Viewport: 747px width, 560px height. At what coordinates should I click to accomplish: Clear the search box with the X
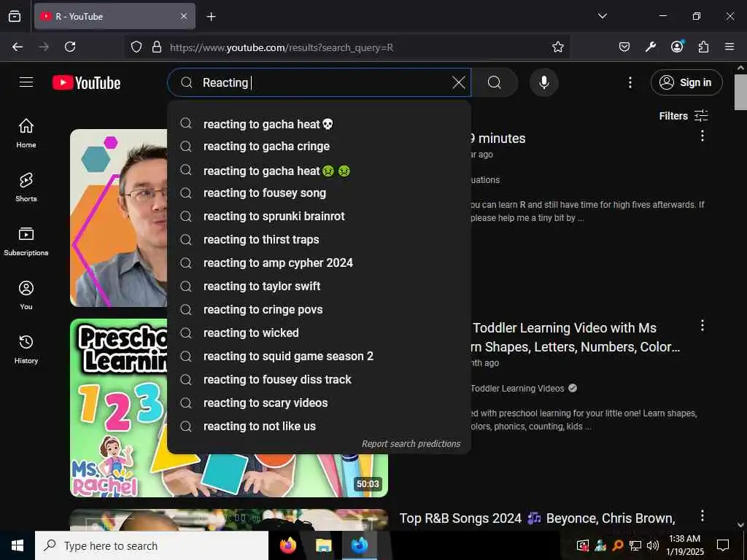459,83
